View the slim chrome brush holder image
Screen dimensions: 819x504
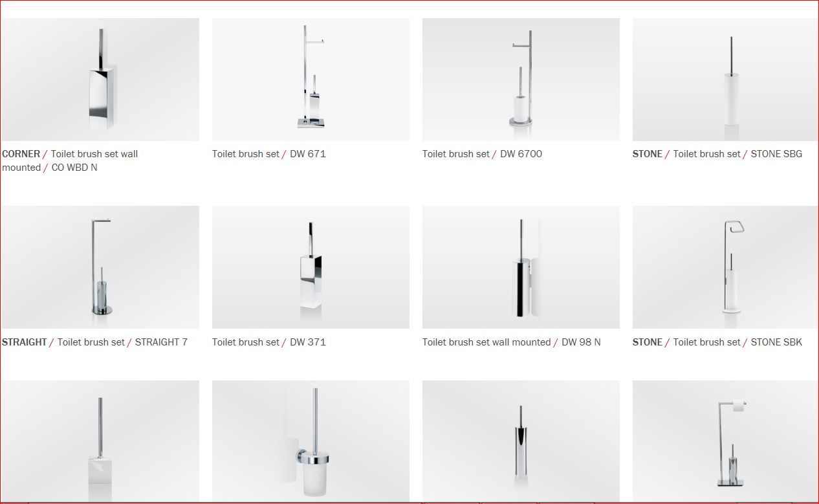(521, 441)
